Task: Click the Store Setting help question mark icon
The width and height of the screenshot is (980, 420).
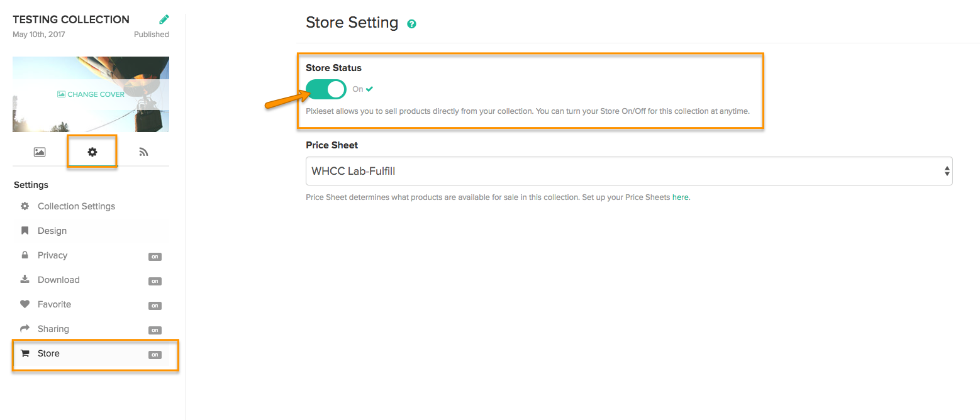Action: point(412,24)
